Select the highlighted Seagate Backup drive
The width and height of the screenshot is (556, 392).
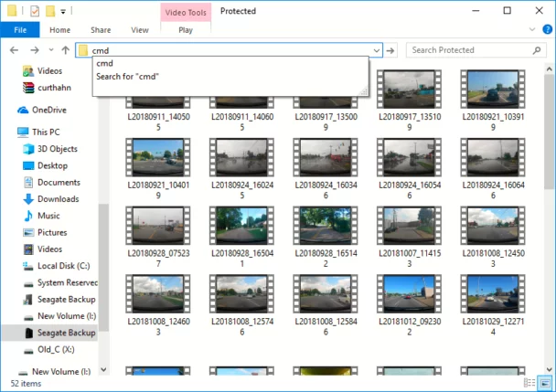tap(67, 333)
